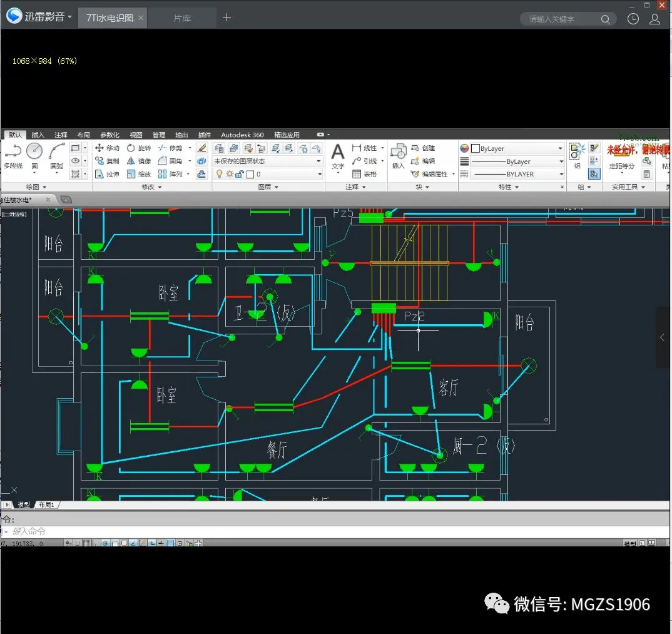Image resolution: width=672 pixels, height=634 pixels.
Task: Open the Layer Properties manager icon
Action: coord(219,148)
